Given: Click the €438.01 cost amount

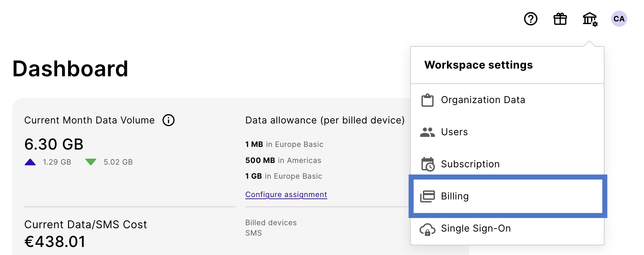Looking at the screenshot, I should point(55,242).
